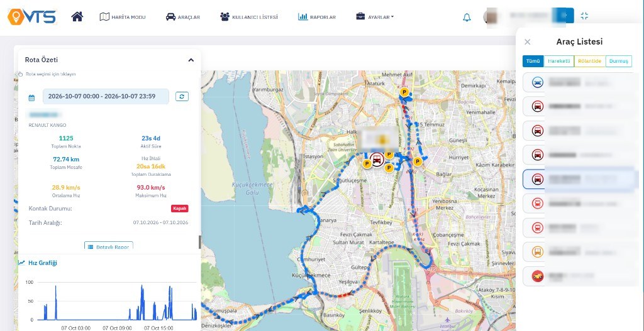The height and width of the screenshot is (331, 644).
Task: Open the date range picker field
Action: click(106, 96)
